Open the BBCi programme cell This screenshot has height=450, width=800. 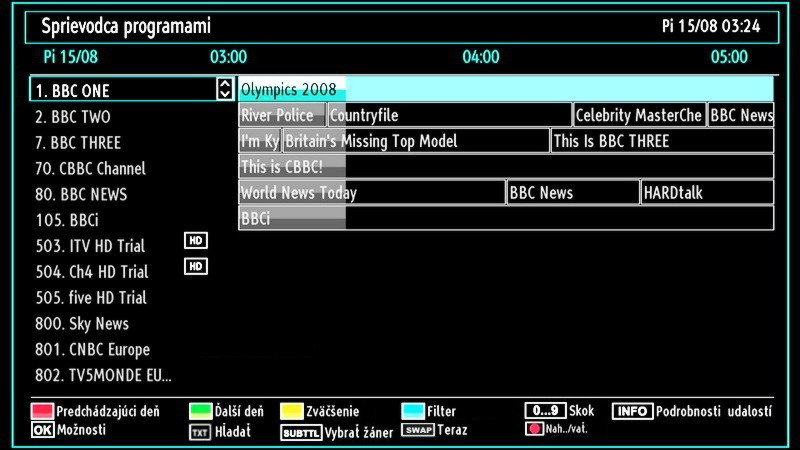tap(506, 218)
